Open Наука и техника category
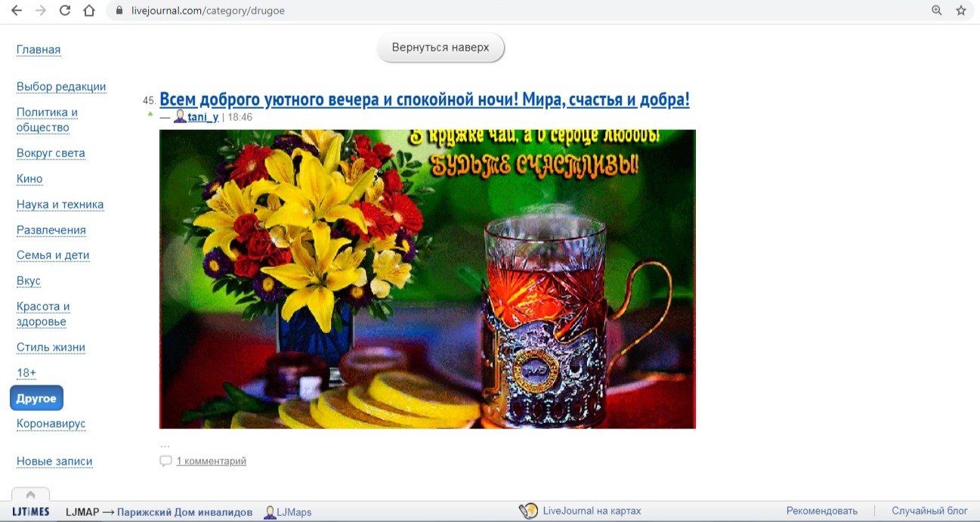This screenshot has width=980, height=522. (x=60, y=205)
